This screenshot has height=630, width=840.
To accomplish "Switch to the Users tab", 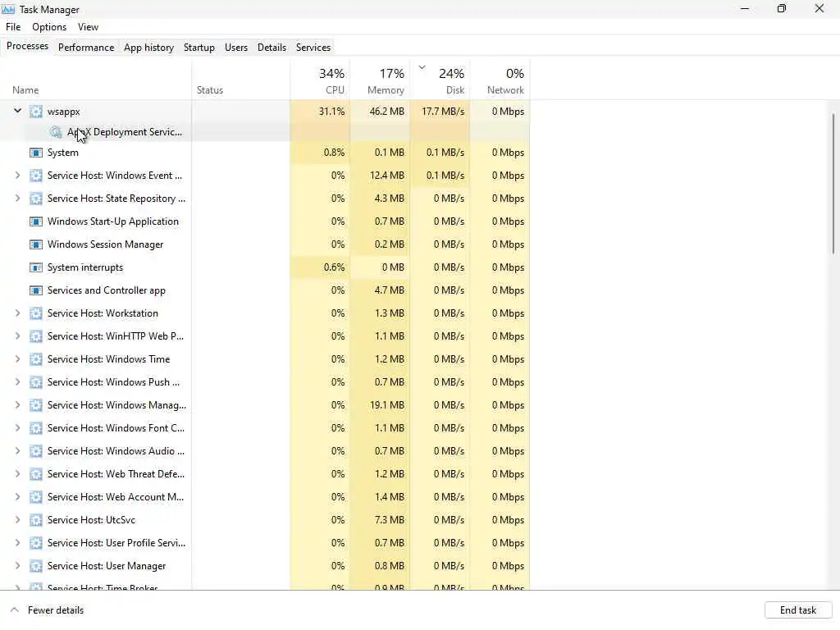I will (x=236, y=47).
